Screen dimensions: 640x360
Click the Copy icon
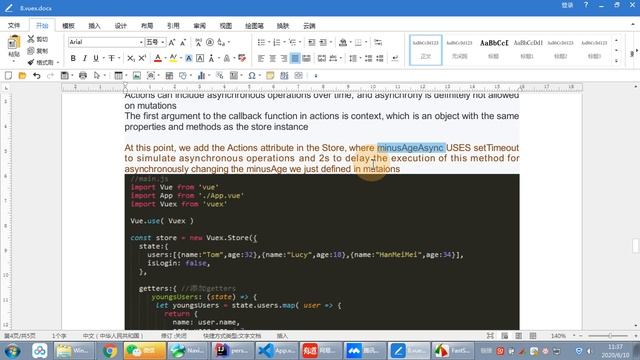pos(31,51)
